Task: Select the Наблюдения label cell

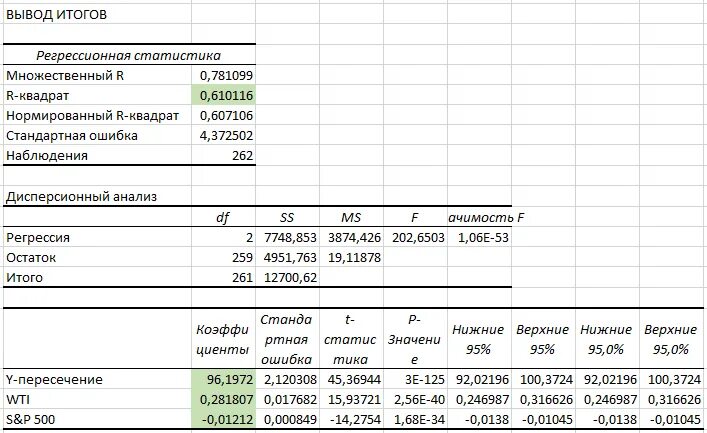Action: [x=47, y=156]
